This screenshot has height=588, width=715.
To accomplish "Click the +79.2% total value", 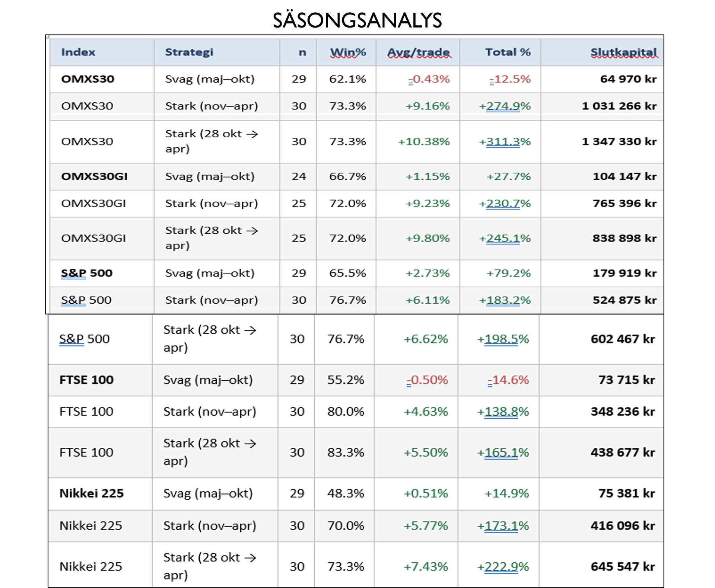I will [x=508, y=273].
